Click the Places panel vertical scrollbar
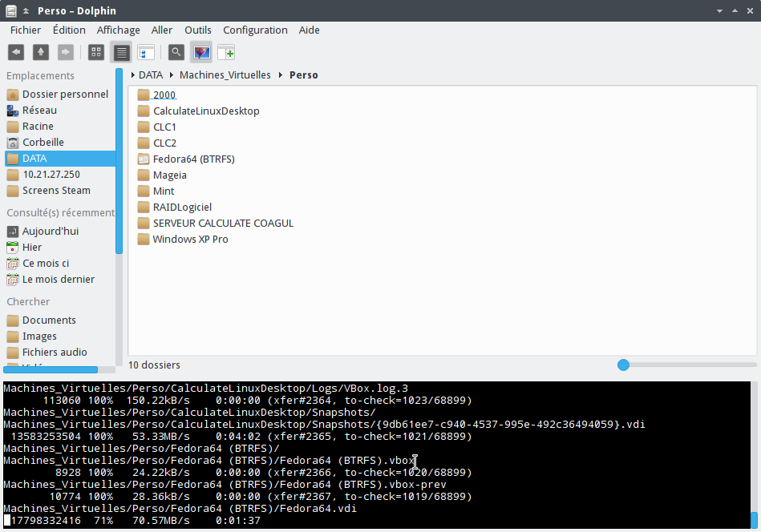Image resolution: width=761 pixels, height=532 pixels. [x=119, y=161]
